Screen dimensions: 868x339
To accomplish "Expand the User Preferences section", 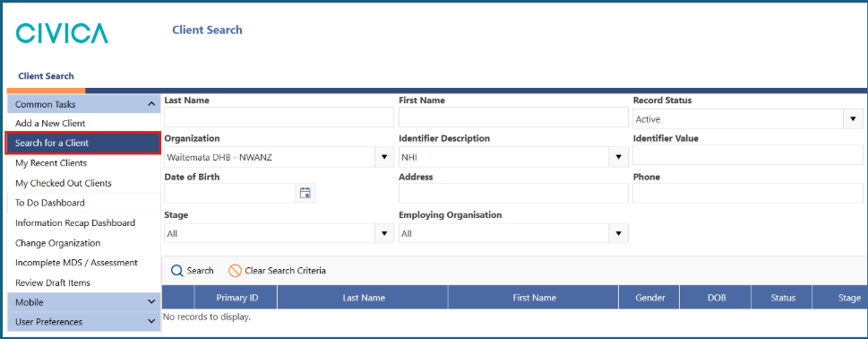I will coord(151,322).
